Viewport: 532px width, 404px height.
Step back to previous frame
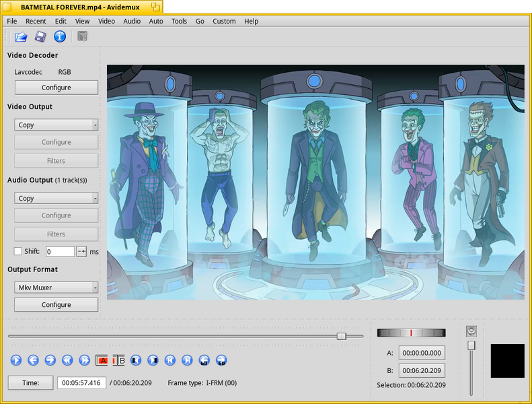pyautogui.click(x=33, y=360)
